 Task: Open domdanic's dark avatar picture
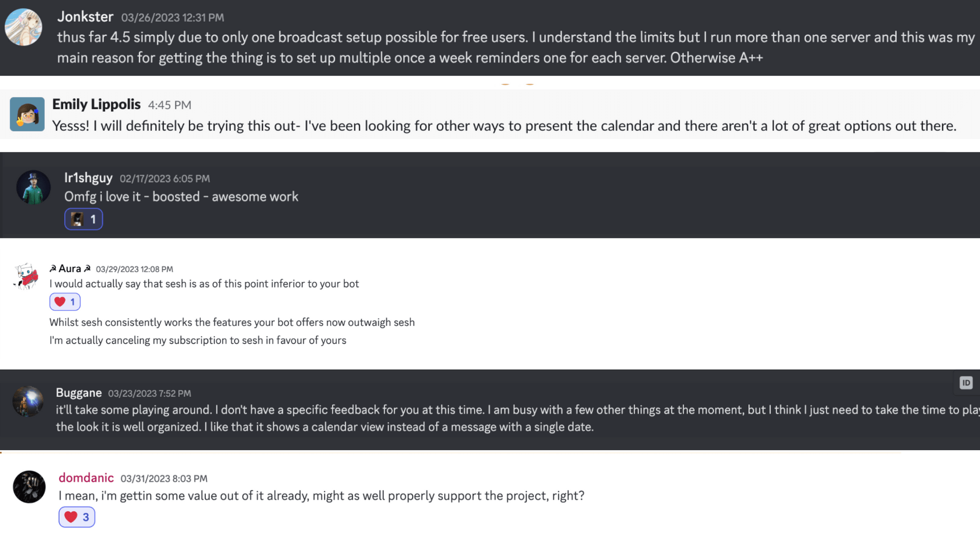29,487
